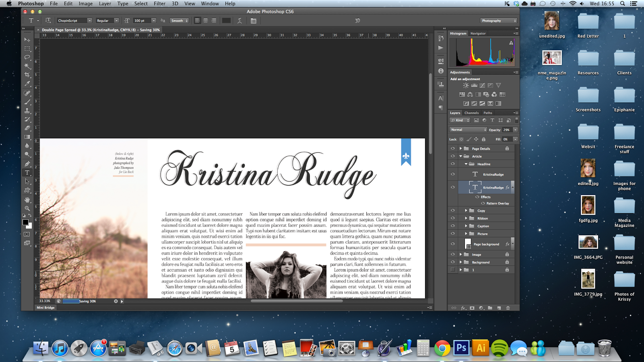Viewport: 644px width, 362px height.
Task: Activate the Pen tool
Action: point(27,164)
